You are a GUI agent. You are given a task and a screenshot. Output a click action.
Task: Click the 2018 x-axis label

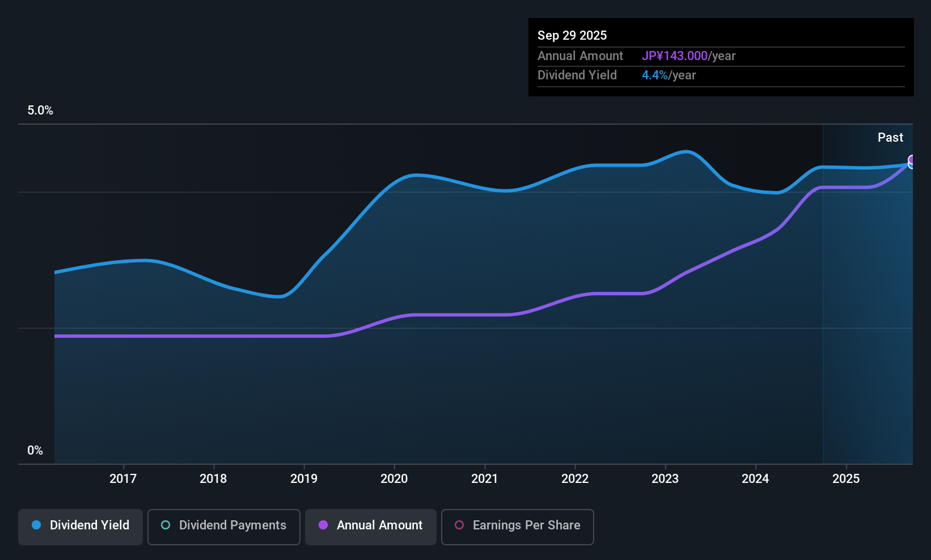tap(213, 478)
